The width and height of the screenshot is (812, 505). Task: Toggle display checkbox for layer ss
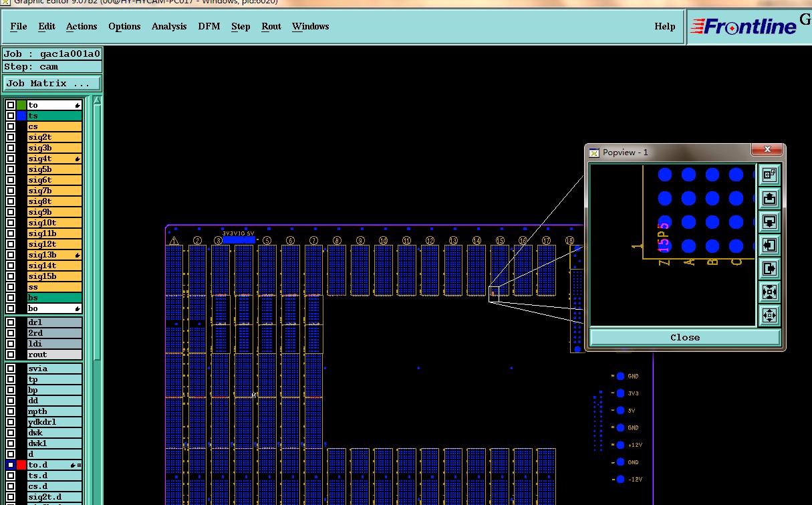[11, 287]
